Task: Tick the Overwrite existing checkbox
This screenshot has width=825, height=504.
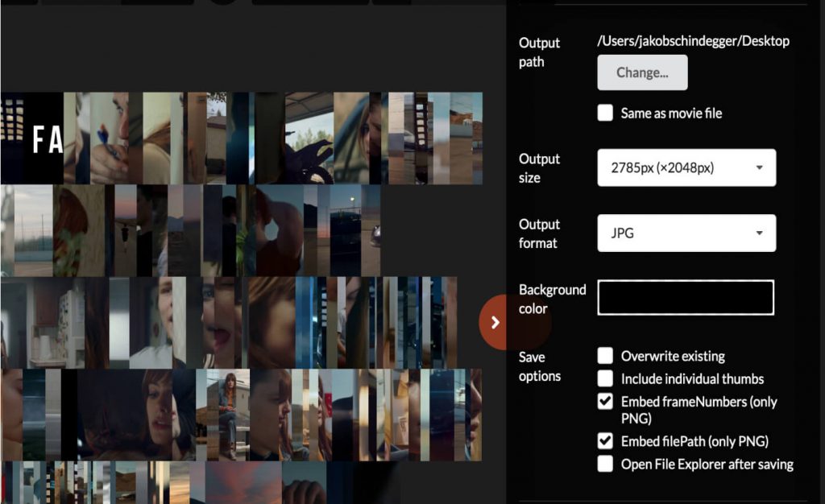Action: click(x=605, y=356)
